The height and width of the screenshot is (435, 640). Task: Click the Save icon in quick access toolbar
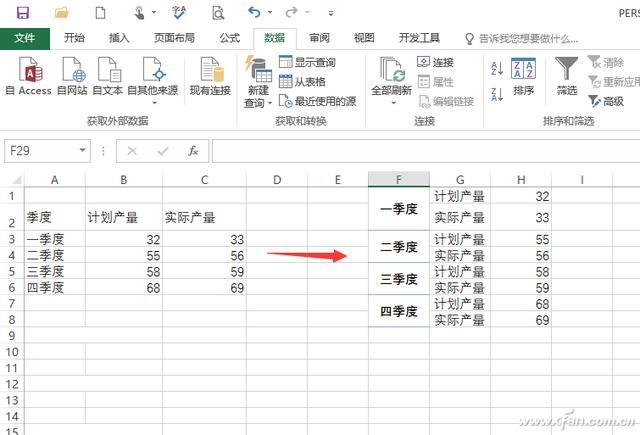click(x=23, y=13)
